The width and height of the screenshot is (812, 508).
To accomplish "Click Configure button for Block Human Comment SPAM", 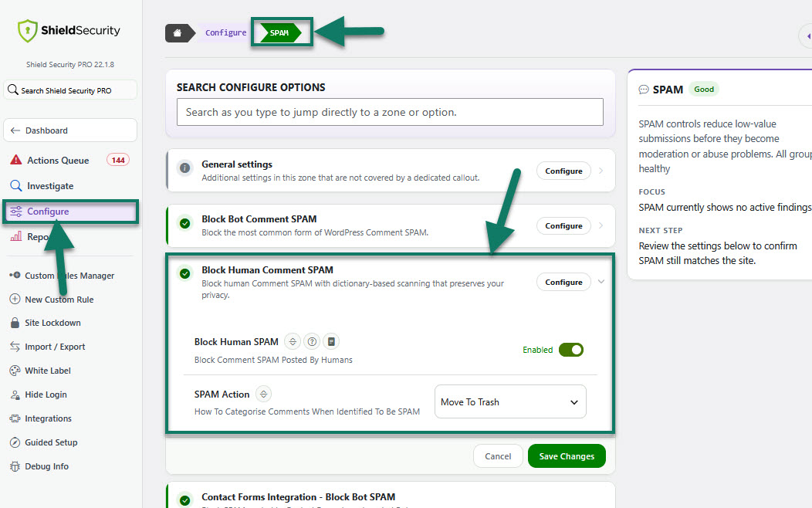I will (563, 283).
